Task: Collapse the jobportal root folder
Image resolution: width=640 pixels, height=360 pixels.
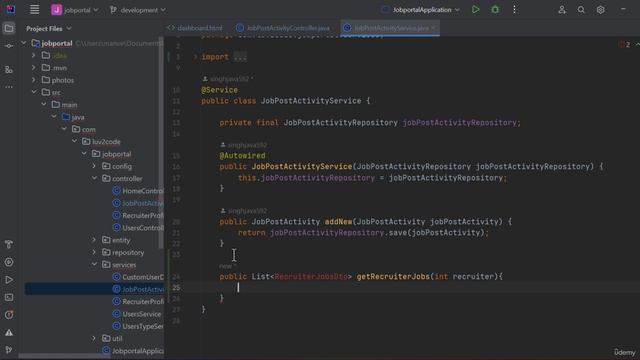Action: pyautogui.click(x=24, y=43)
